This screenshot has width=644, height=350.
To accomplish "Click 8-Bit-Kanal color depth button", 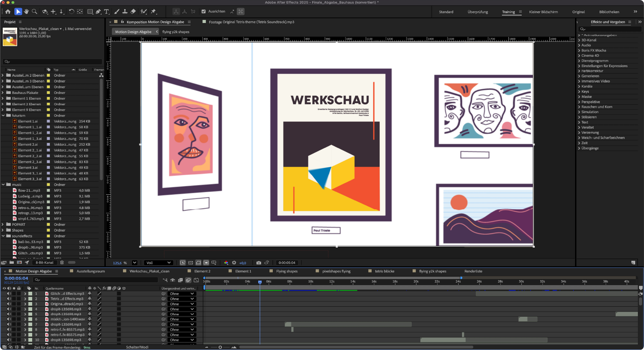I will [44, 263].
